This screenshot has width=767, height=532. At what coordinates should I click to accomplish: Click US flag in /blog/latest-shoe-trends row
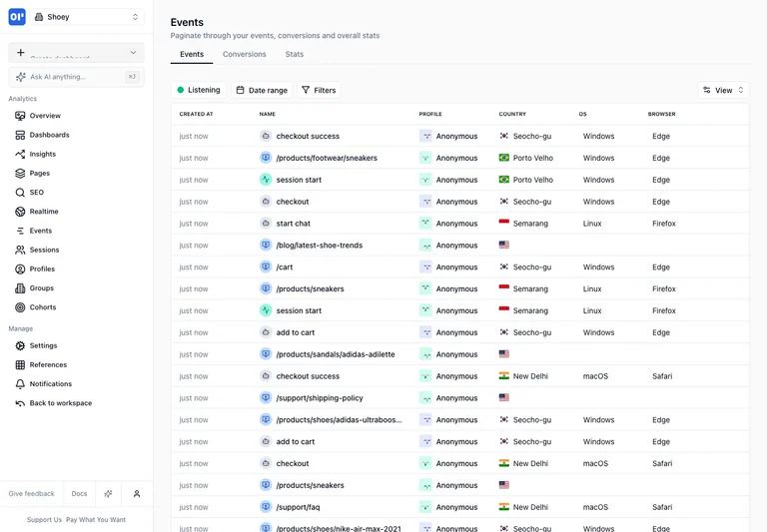tap(503, 245)
